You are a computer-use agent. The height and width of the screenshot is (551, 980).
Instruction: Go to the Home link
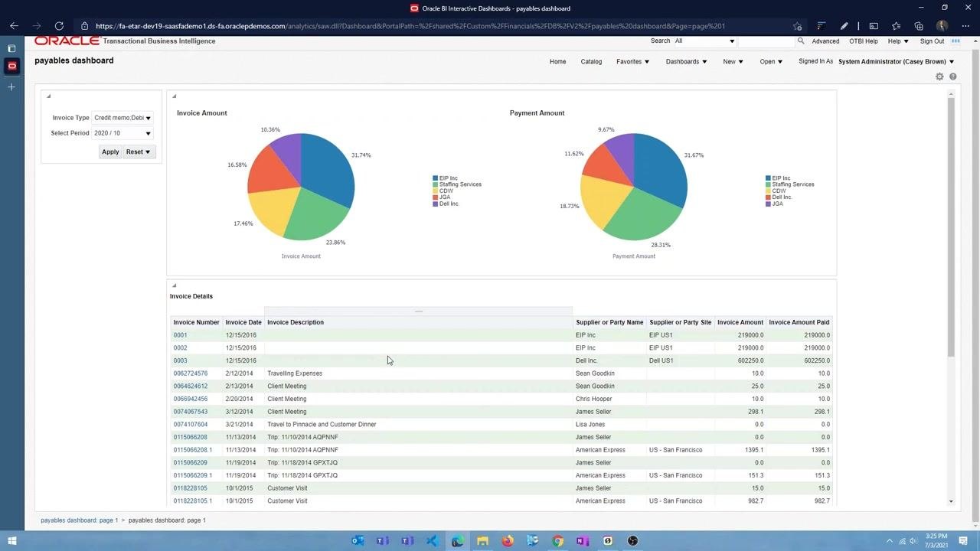click(x=557, y=61)
